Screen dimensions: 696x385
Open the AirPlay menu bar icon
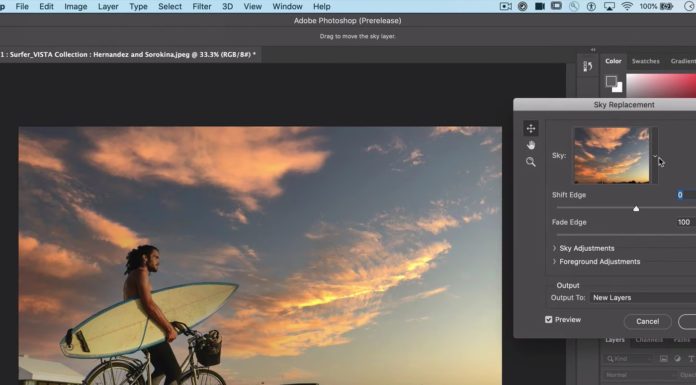[609, 6]
